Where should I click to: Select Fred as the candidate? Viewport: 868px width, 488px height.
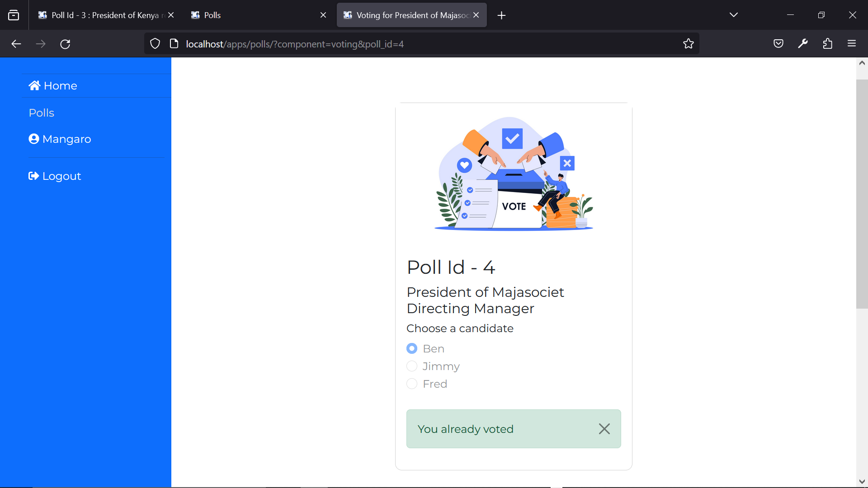point(411,384)
